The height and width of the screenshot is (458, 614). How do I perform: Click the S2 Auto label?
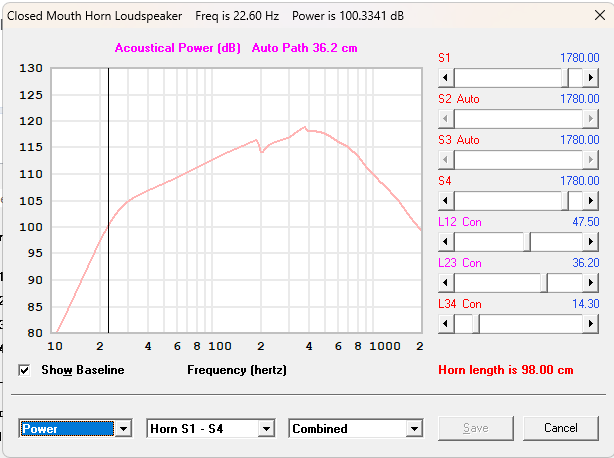click(459, 99)
